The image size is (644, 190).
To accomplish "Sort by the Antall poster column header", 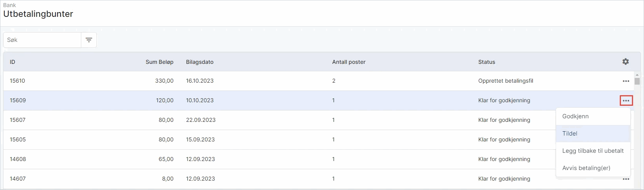I will (x=349, y=62).
